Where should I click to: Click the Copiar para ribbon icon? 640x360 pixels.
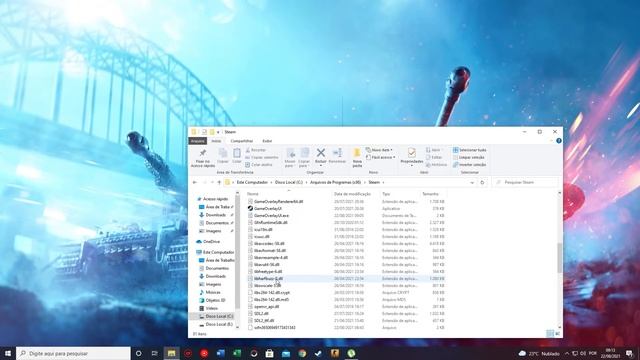tap(304, 153)
